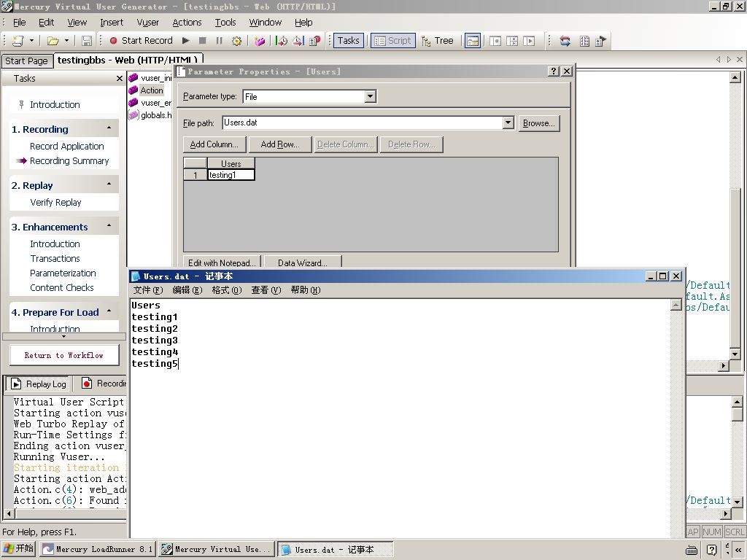This screenshot has height=560, width=747.
Task: Open Notepad 文件(F) menu
Action: [x=148, y=290]
